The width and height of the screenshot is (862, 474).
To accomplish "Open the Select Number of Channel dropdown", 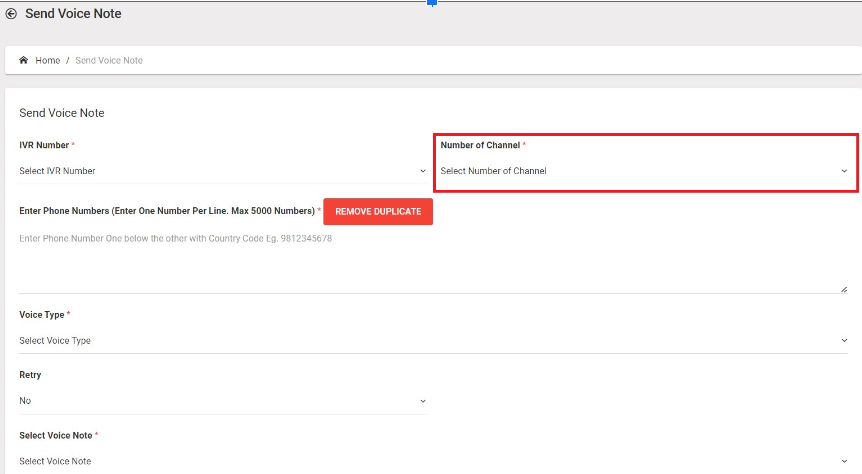I will 644,171.
